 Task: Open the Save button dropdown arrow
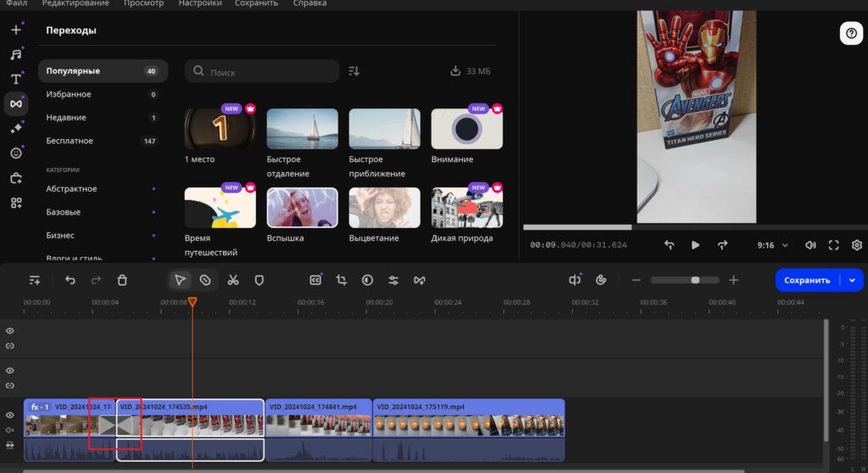coord(852,281)
